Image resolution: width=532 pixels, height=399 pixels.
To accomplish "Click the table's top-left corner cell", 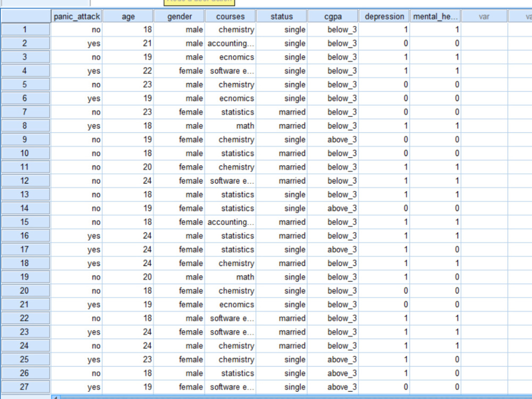I will pos(26,16).
